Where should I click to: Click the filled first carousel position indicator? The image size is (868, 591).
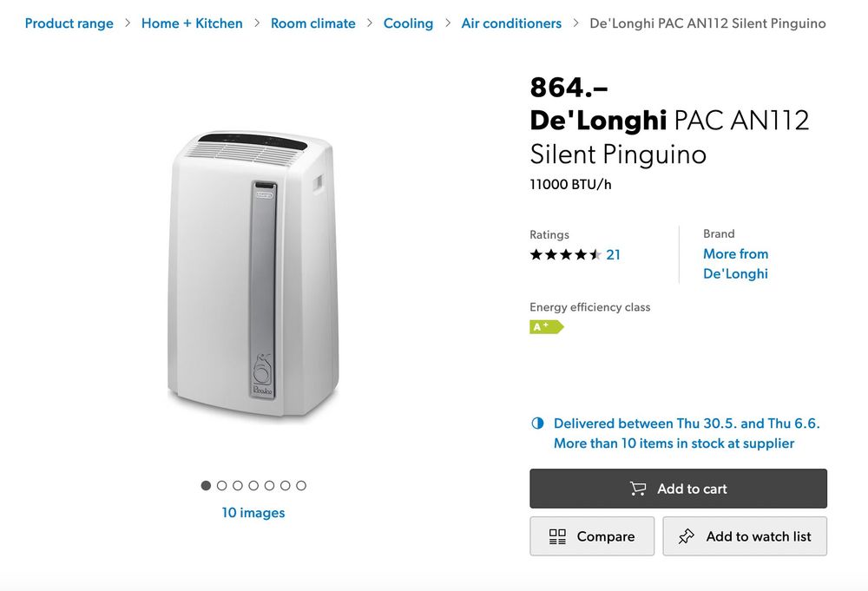pyautogui.click(x=207, y=485)
